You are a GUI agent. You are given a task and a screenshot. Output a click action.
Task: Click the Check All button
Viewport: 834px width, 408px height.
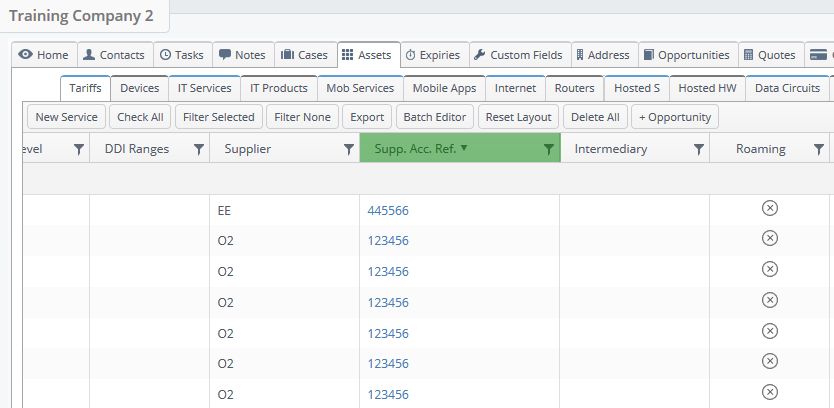point(140,117)
